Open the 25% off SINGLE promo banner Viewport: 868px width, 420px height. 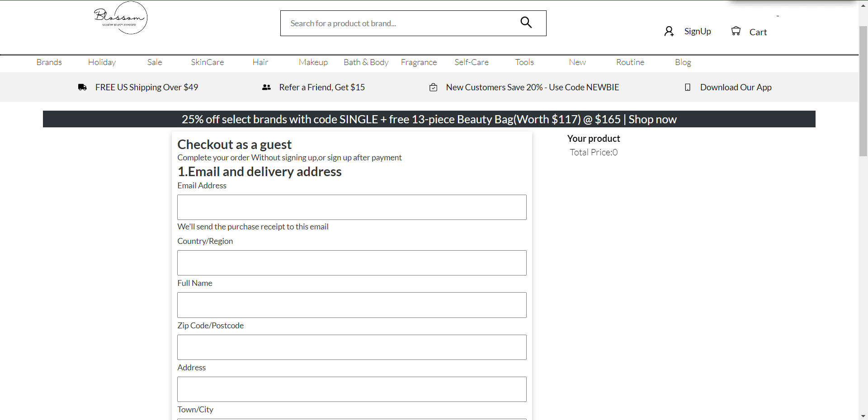(429, 119)
